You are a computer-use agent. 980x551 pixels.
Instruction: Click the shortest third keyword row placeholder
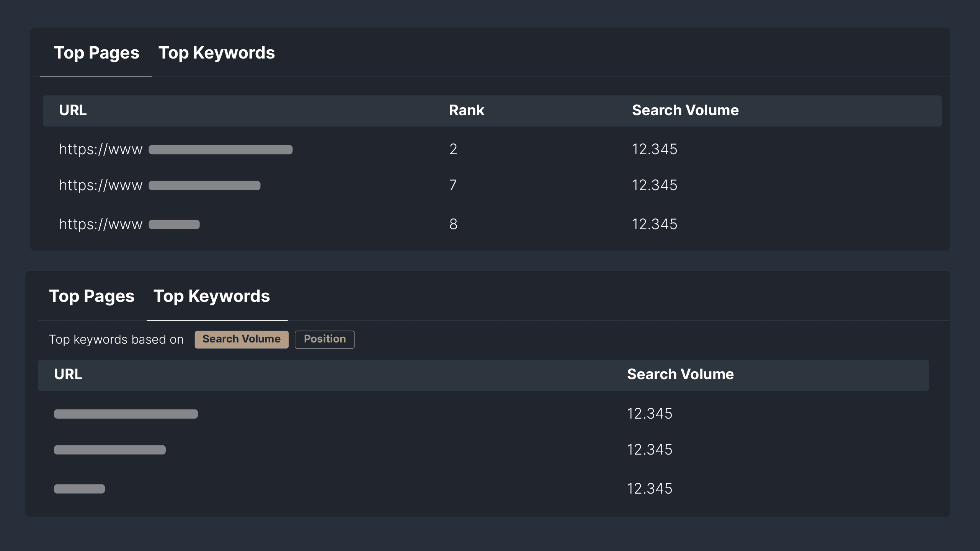(x=79, y=489)
